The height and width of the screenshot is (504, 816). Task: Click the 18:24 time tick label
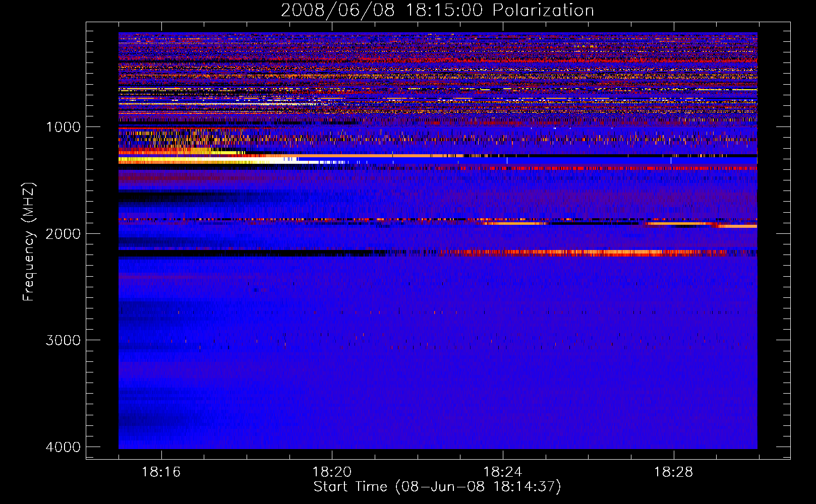(503, 472)
